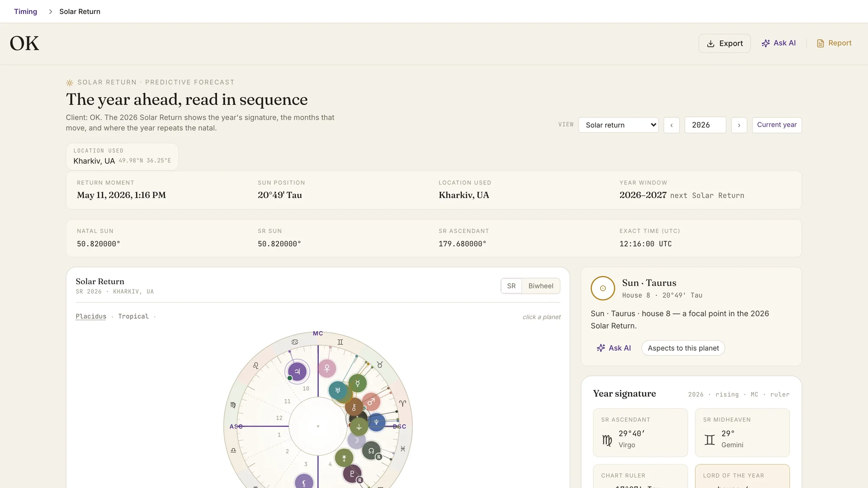
Task: Click the MC label on chart wheel
Action: pyautogui.click(x=318, y=333)
